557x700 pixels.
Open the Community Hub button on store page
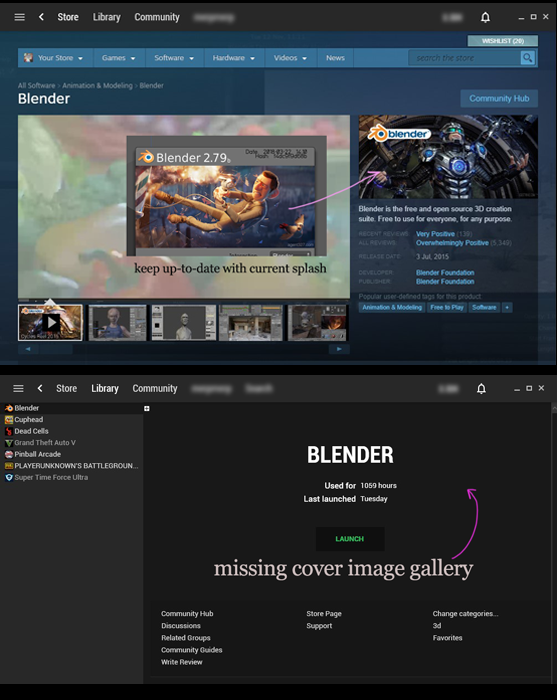pyautogui.click(x=499, y=98)
